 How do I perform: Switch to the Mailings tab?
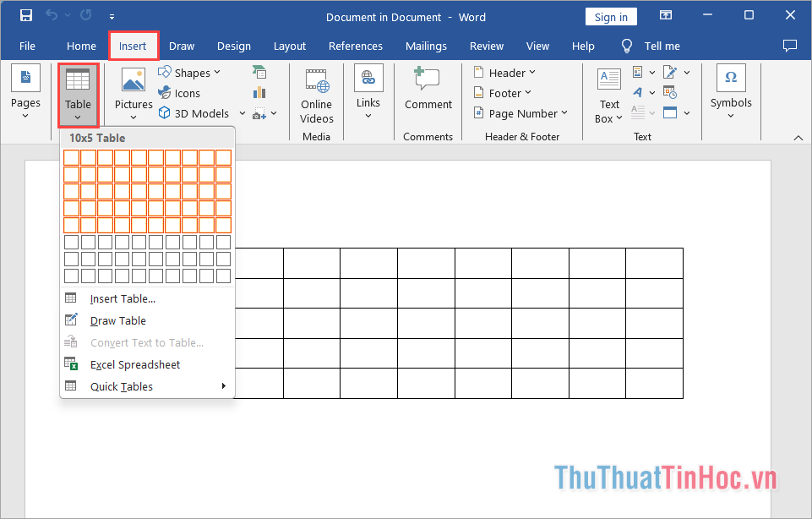click(x=426, y=46)
